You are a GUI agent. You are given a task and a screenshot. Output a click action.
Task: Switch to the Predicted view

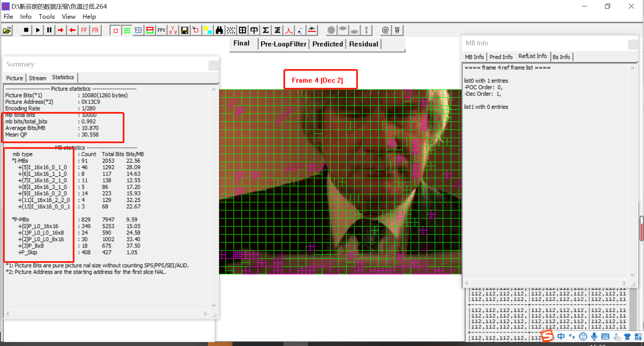pyautogui.click(x=328, y=44)
